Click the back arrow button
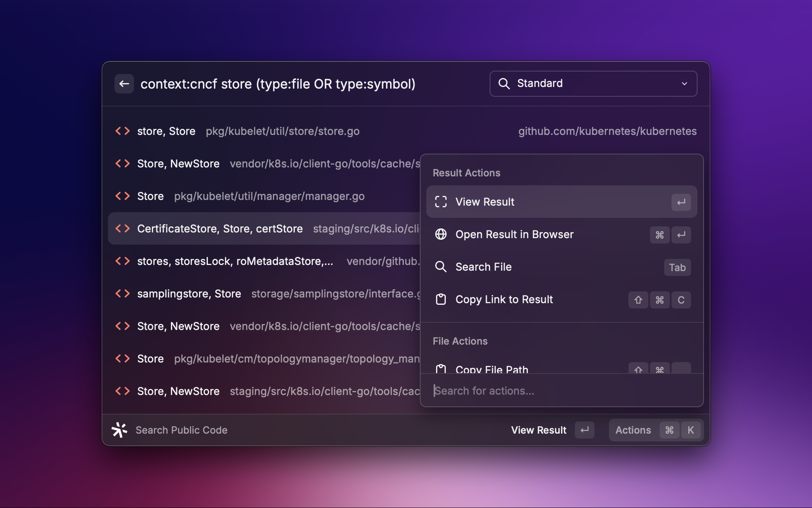Viewport: 812px width, 508px height. click(x=124, y=84)
